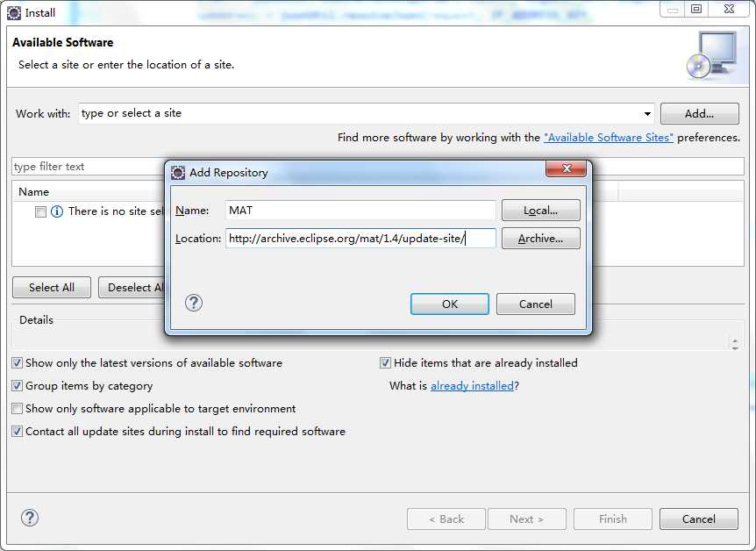Click the Eclipse icon in the Install title bar

coord(14,13)
